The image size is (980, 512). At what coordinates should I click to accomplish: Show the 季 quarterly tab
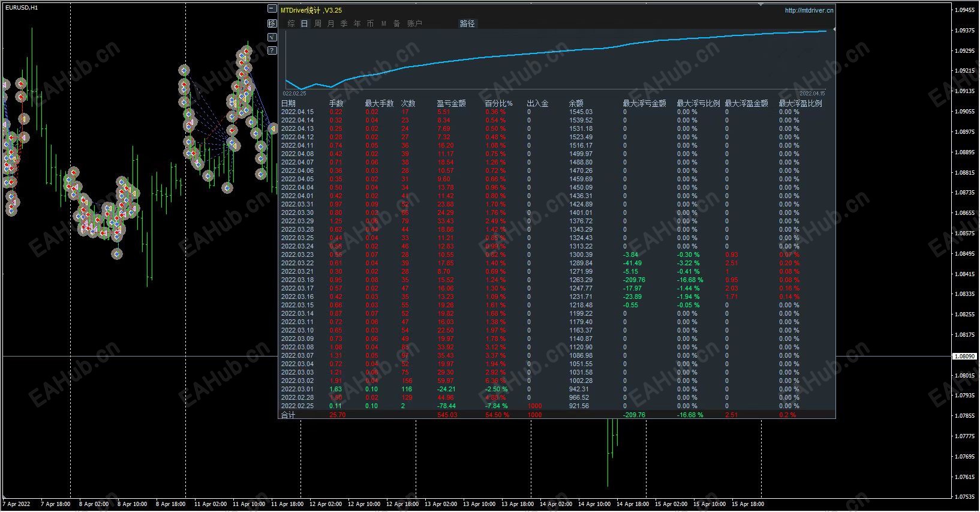[344, 23]
